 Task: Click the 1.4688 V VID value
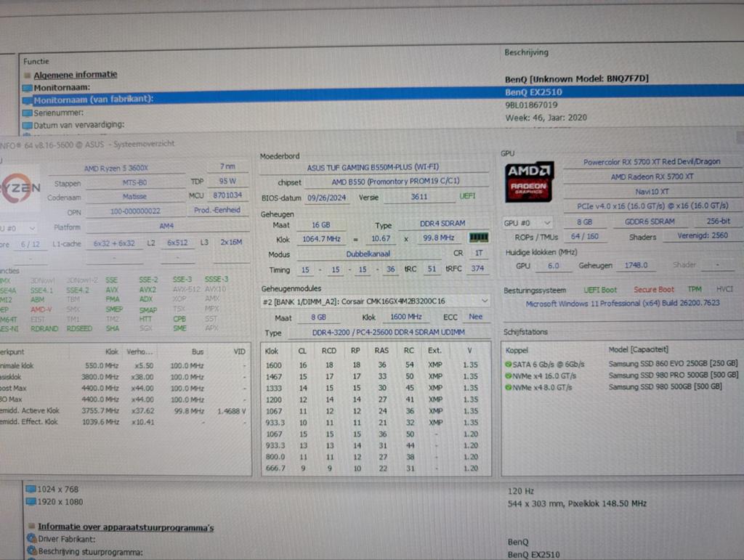click(231, 411)
